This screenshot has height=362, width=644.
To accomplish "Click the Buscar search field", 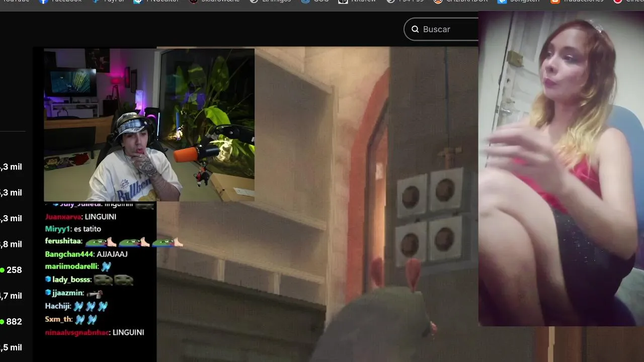I will tap(441, 29).
